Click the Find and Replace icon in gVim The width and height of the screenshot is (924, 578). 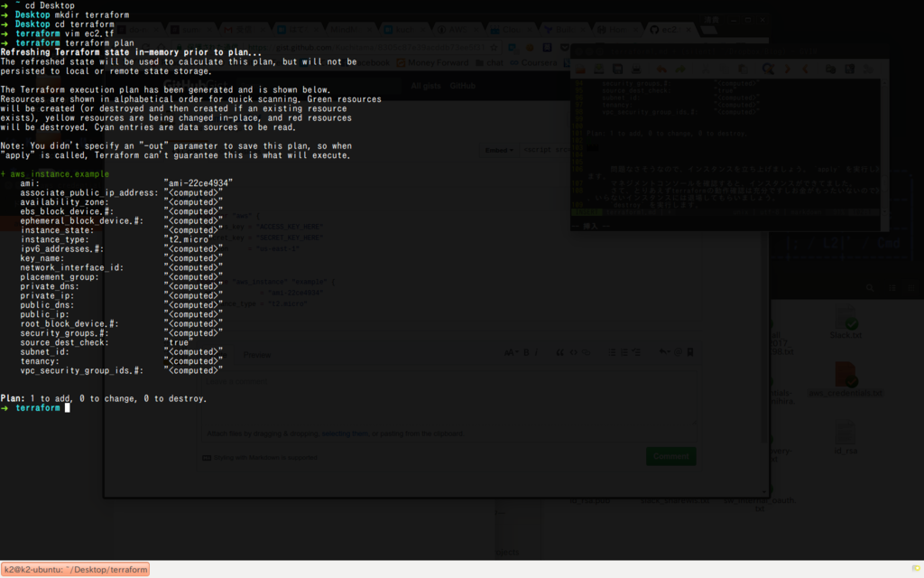pyautogui.click(x=769, y=69)
